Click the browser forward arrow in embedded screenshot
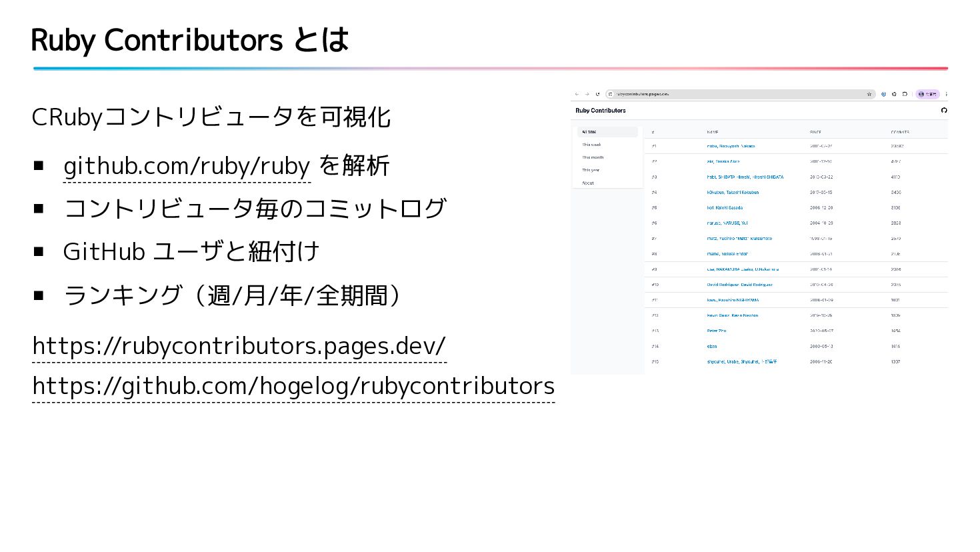 (587, 94)
